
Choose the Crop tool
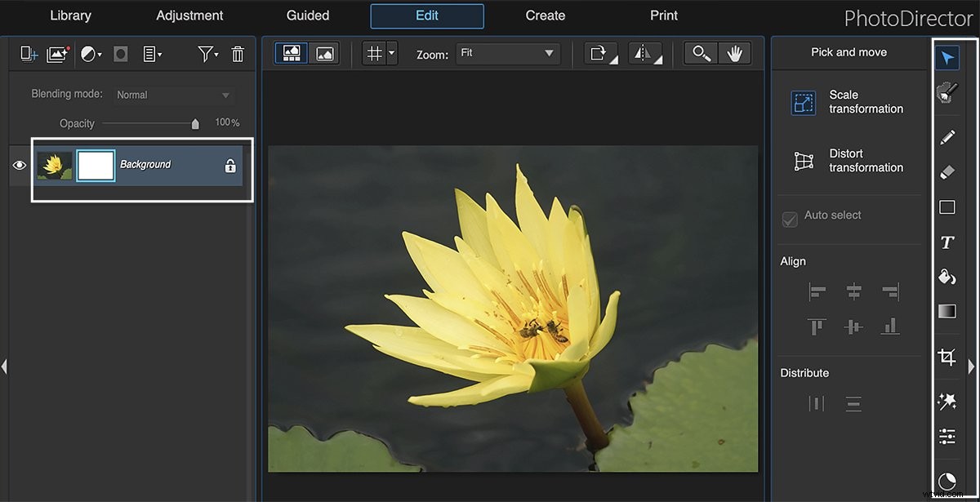[947, 357]
